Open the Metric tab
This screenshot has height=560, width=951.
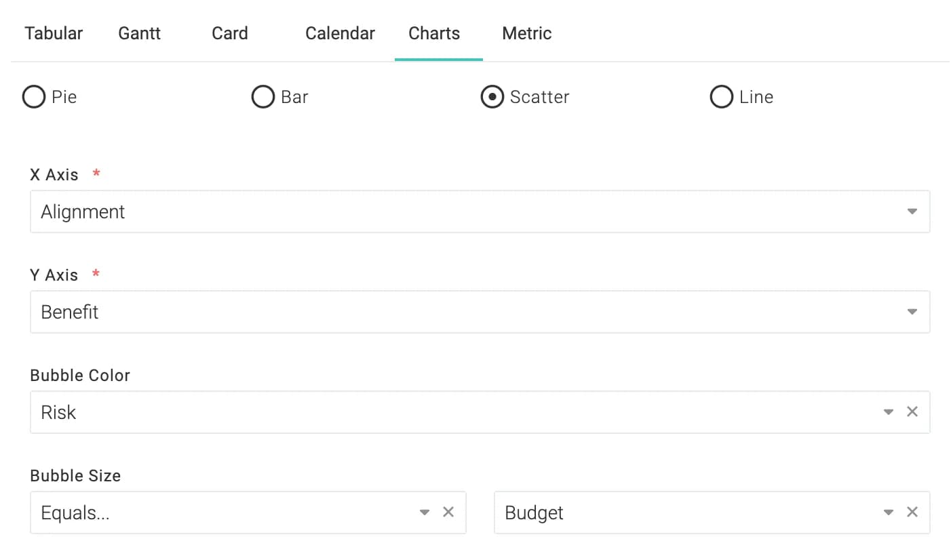[x=527, y=33]
